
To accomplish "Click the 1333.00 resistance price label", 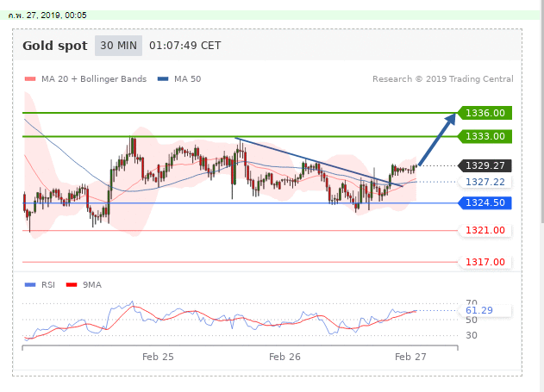I will (x=485, y=136).
